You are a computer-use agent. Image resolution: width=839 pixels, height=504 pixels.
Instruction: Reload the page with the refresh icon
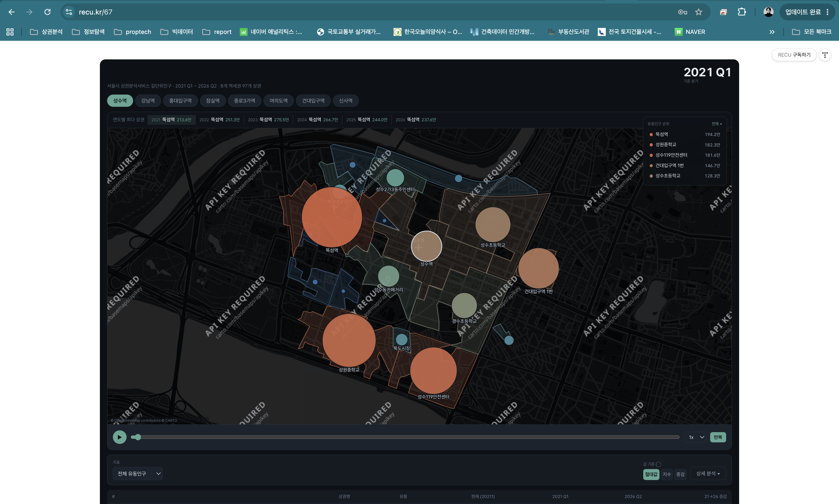48,12
